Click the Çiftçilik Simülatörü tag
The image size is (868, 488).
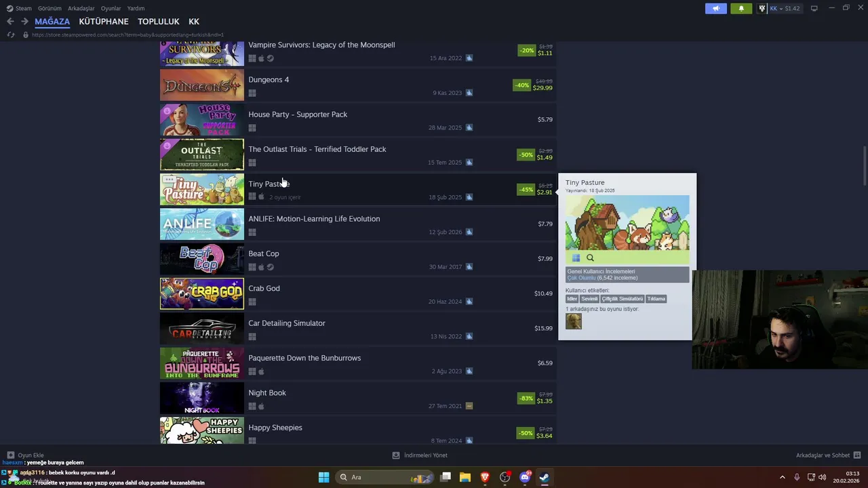click(622, 299)
